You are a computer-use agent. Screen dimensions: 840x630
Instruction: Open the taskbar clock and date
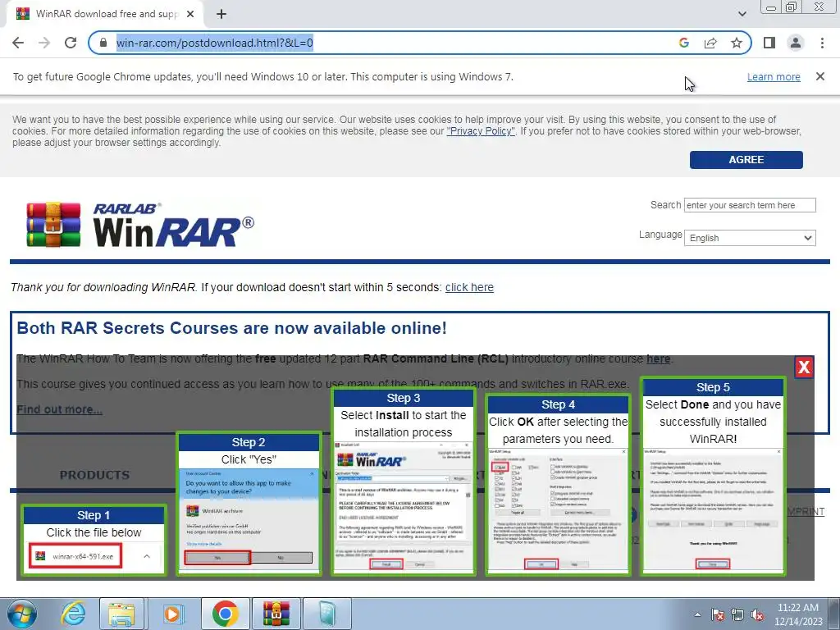(x=797, y=614)
